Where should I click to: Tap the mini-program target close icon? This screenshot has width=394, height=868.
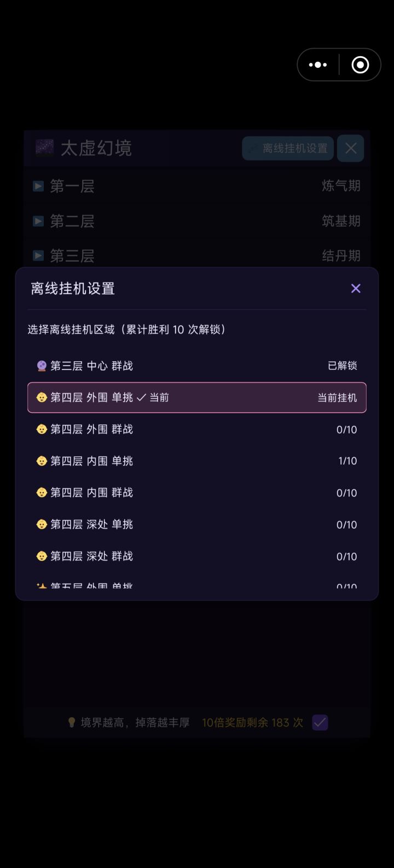tap(360, 65)
